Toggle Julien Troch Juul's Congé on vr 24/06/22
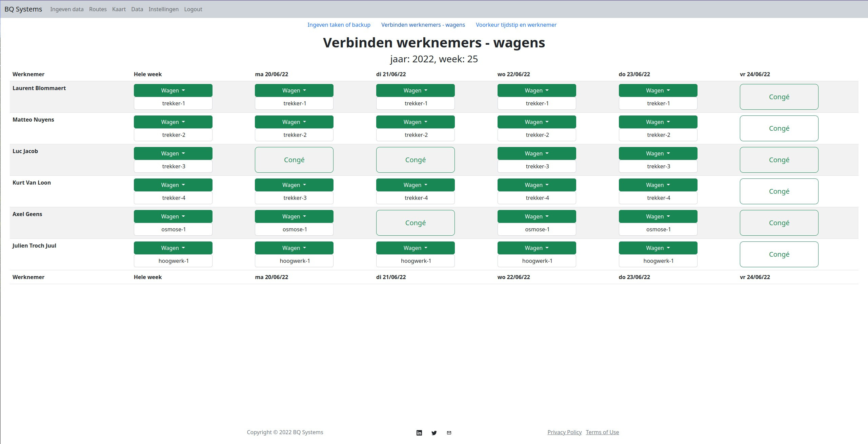 click(779, 254)
